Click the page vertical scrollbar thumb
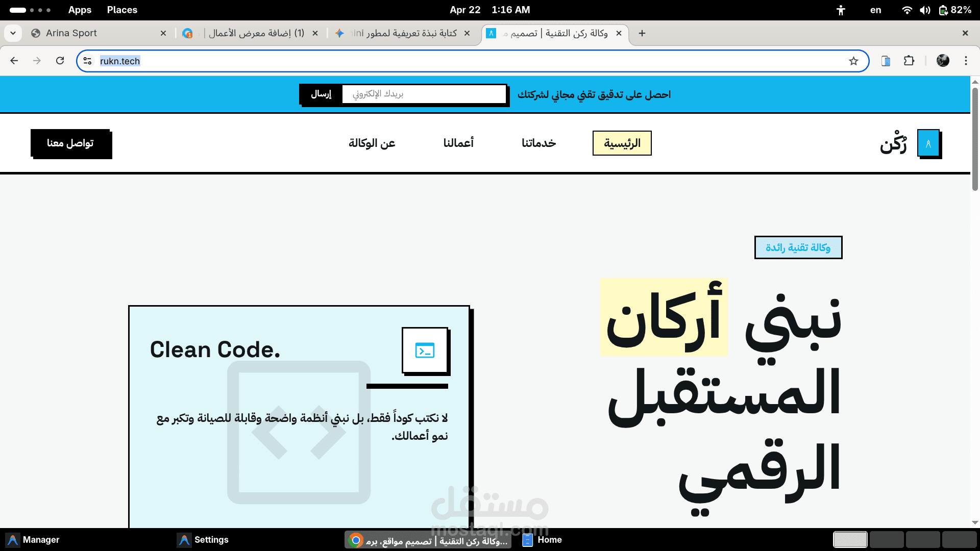The width and height of the screenshot is (980, 551). tap(975, 139)
